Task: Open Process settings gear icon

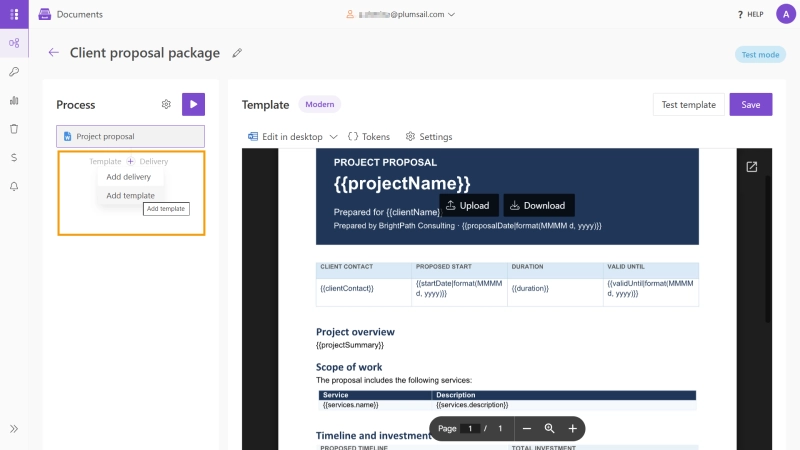Action: [x=166, y=104]
